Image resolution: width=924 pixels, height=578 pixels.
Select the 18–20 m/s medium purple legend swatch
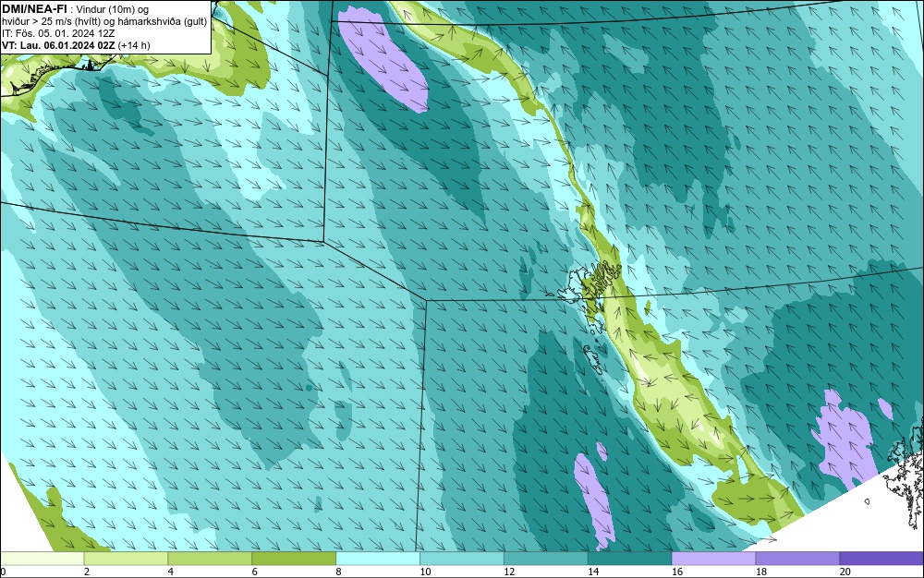click(798, 558)
